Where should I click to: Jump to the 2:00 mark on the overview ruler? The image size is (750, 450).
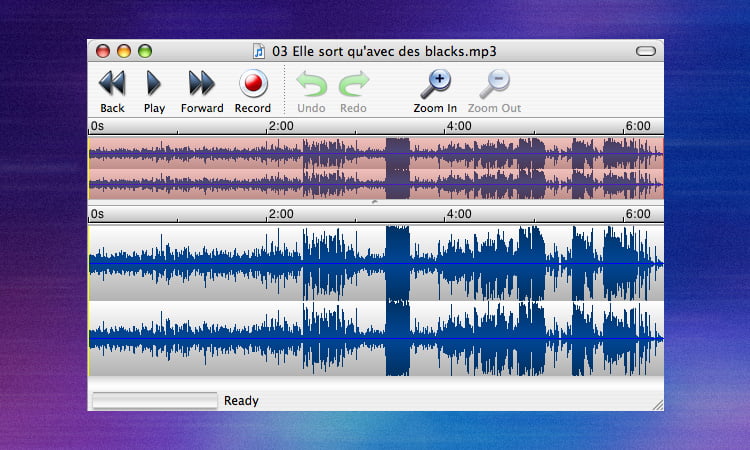pos(281,126)
